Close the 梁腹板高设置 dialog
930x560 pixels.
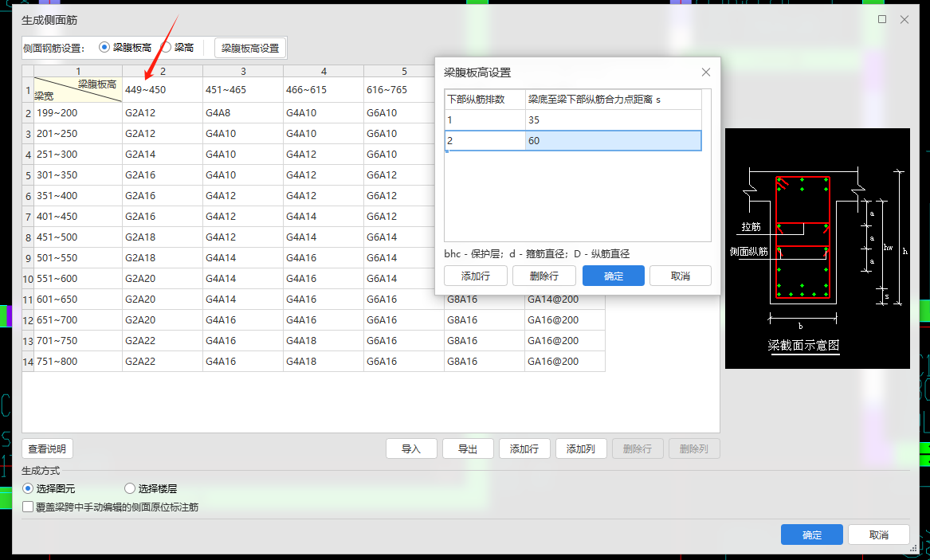[705, 72]
